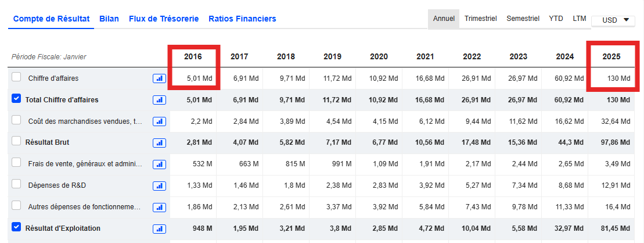The image size is (644, 243).
Task: Uncheck Total Chiffre d'affaires checkbox
Action: (x=16, y=99)
